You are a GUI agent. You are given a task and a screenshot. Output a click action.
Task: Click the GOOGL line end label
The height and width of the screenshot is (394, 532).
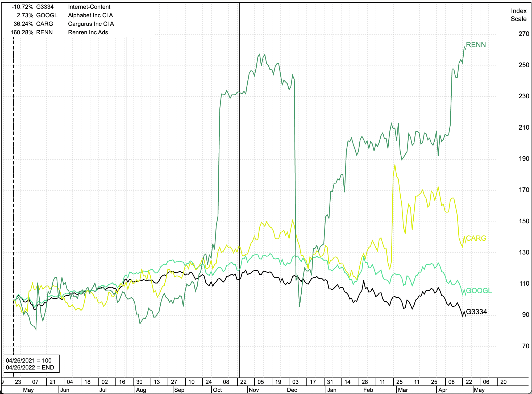pyautogui.click(x=479, y=290)
